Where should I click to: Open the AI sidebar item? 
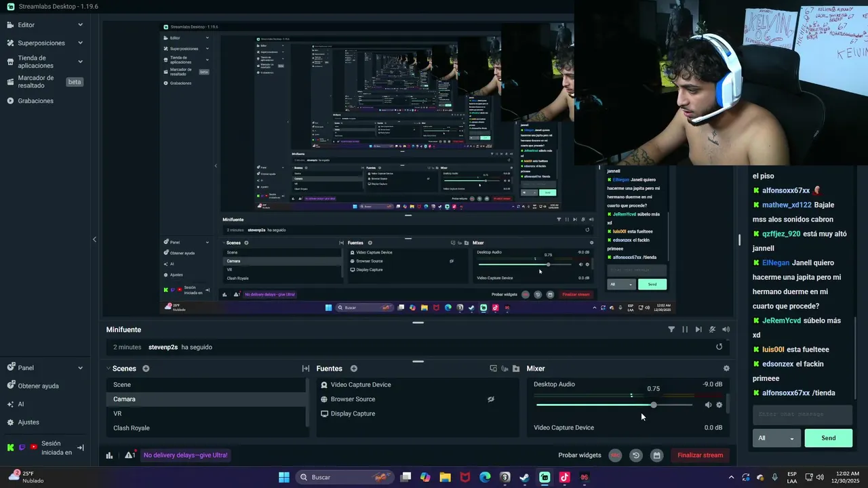[20, 404]
